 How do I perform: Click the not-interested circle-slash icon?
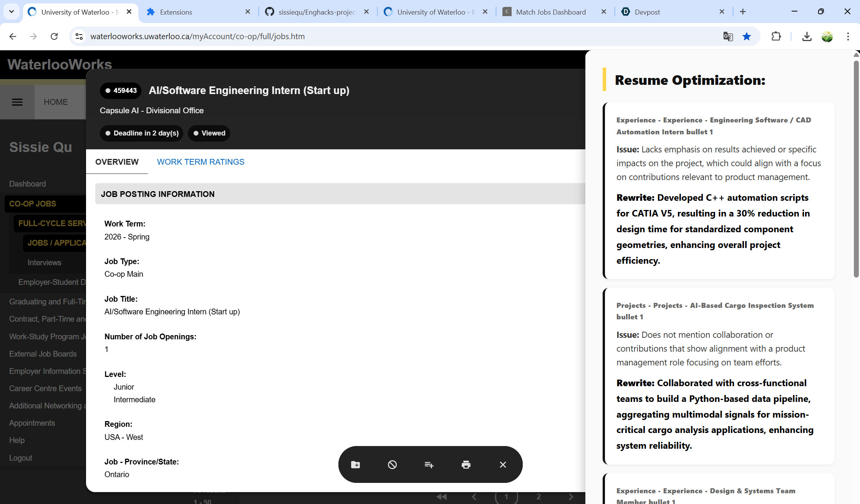(x=392, y=465)
